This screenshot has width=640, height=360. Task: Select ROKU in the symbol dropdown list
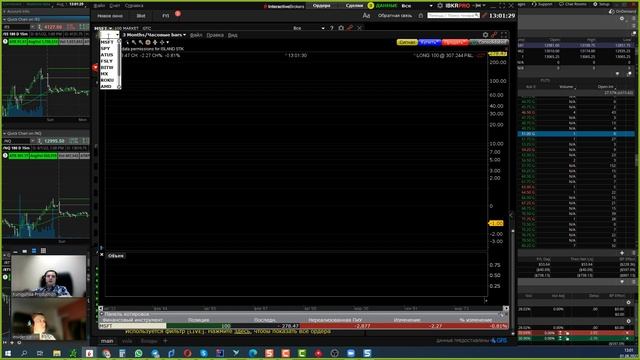(109, 80)
